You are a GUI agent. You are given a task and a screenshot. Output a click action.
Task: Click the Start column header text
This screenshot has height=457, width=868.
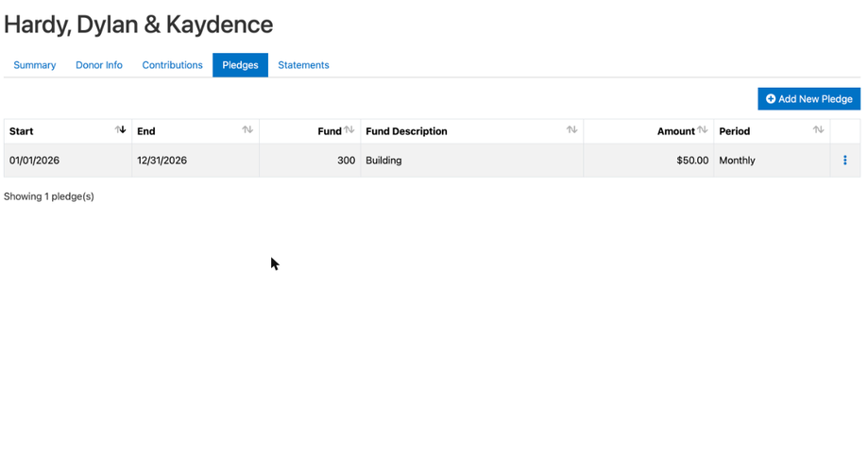tap(21, 131)
